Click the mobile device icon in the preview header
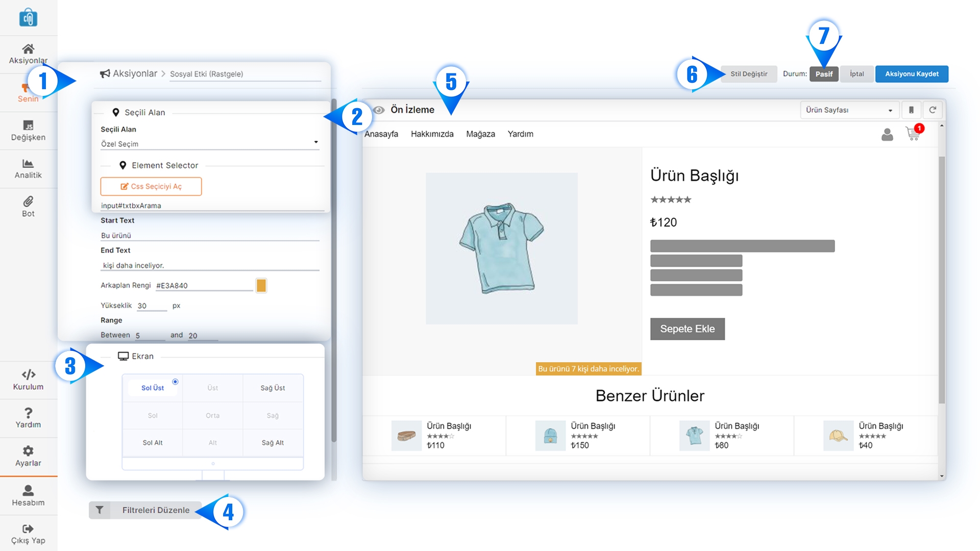This screenshot has width=980, height=551. pyautogui.click(x=911, y=110)
